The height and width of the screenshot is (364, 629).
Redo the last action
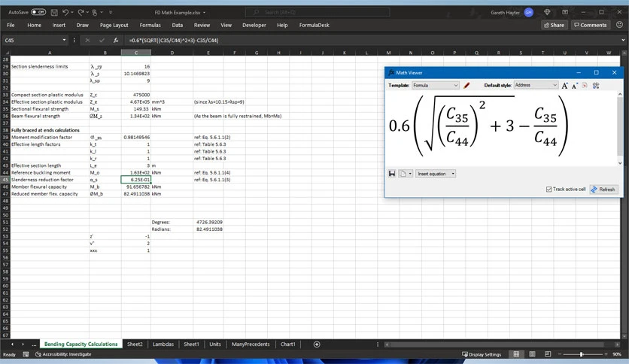[x=81, y=13]
